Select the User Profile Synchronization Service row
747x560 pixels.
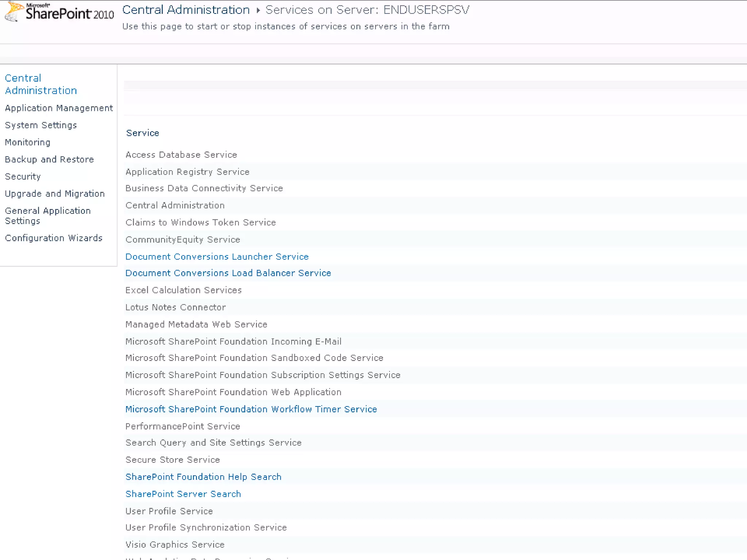pyautogui.click(x=206, y=528)
